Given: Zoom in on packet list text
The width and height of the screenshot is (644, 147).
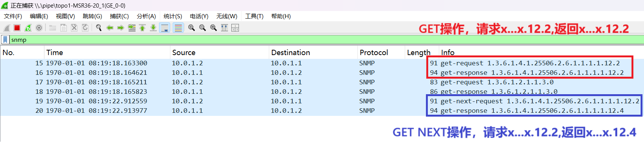Looking at the screenshot, I should pyautogui.click(x=192, y=28).
